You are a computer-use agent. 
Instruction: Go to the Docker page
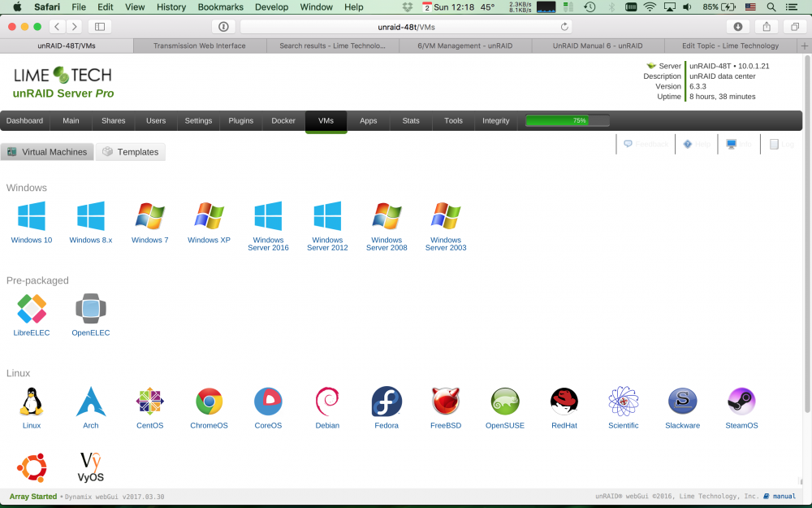point(283,121)
